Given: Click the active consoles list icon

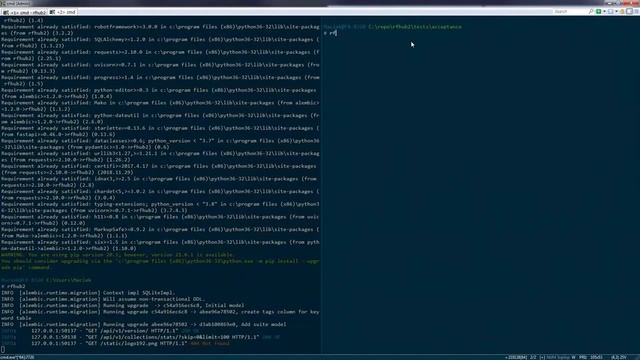Looking at the screenshot, I should point(611,11).
